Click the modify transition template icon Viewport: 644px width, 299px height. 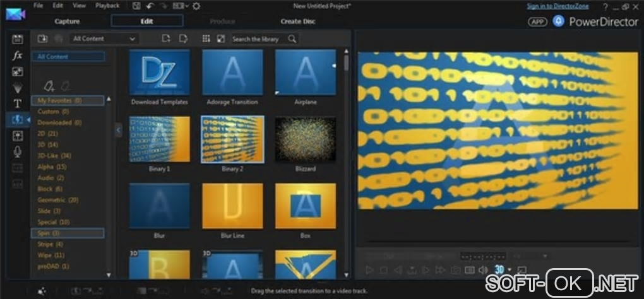pyautogui.click(x=183, y=38)
